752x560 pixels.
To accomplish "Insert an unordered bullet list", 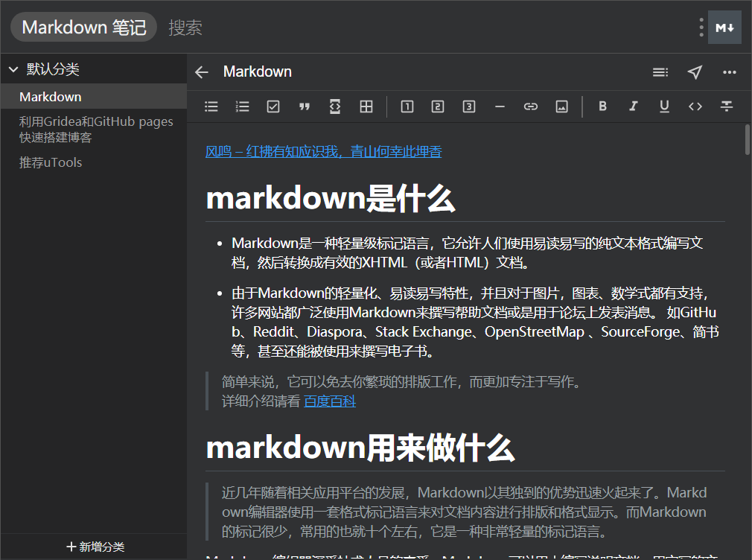I will tap(211, 106).
